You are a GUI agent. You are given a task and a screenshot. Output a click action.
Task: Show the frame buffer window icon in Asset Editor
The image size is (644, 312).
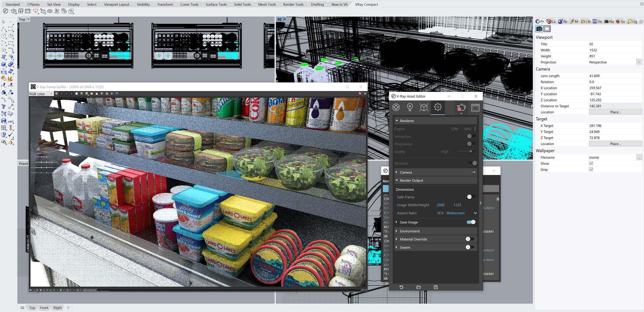tap(475, 107)
